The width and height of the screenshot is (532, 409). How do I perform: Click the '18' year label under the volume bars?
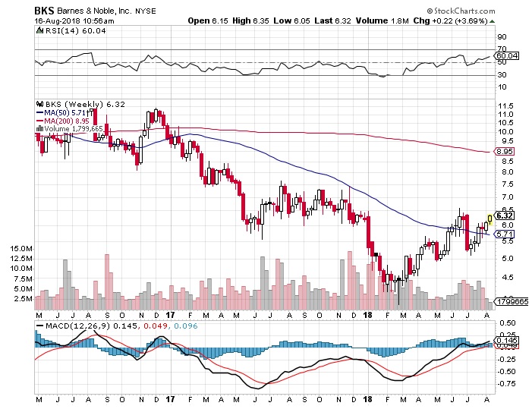[x=367, y=315]
